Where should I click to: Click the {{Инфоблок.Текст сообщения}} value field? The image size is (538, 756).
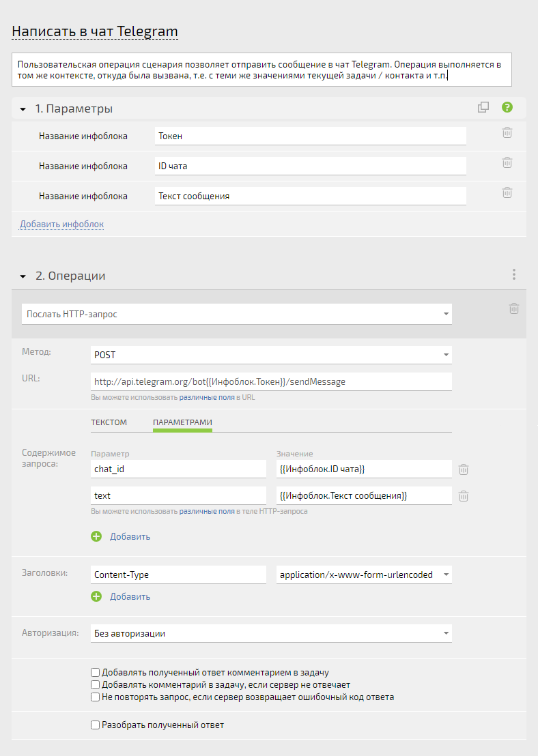click(364, 495)
